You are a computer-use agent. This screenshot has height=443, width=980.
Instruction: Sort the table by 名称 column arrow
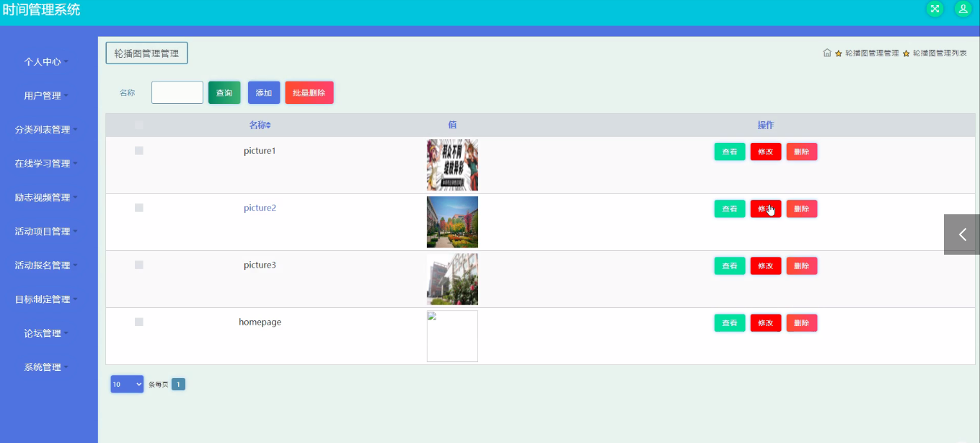pyautogui.click(x=268, y=126)
